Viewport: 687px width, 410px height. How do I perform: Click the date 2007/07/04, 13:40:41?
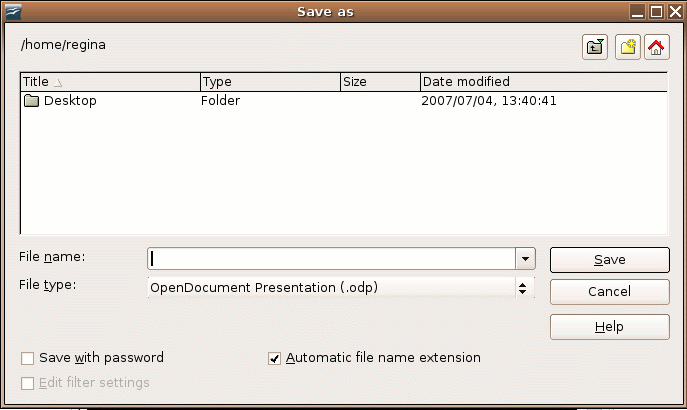tap(489, 101)
